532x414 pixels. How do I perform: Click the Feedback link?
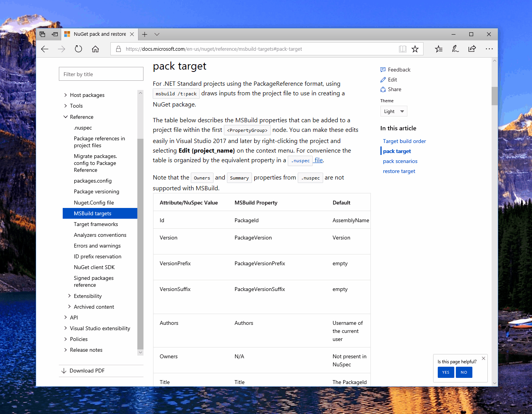click(395, 70)
